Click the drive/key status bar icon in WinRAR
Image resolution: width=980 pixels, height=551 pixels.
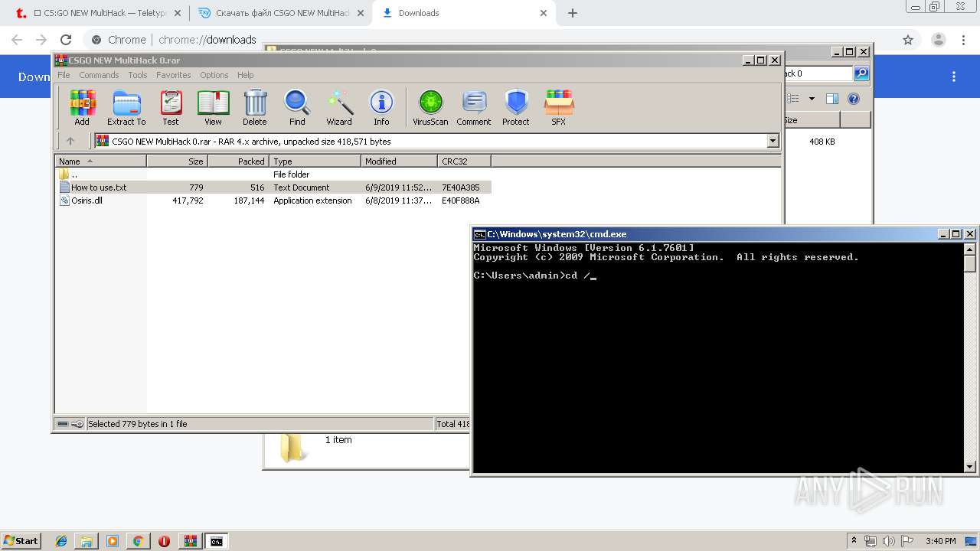70,424
